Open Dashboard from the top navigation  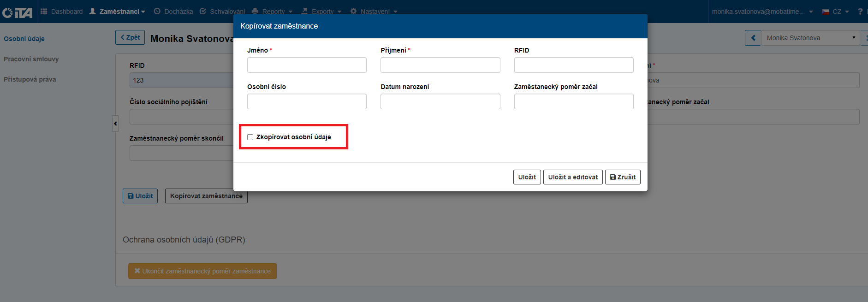62,12
